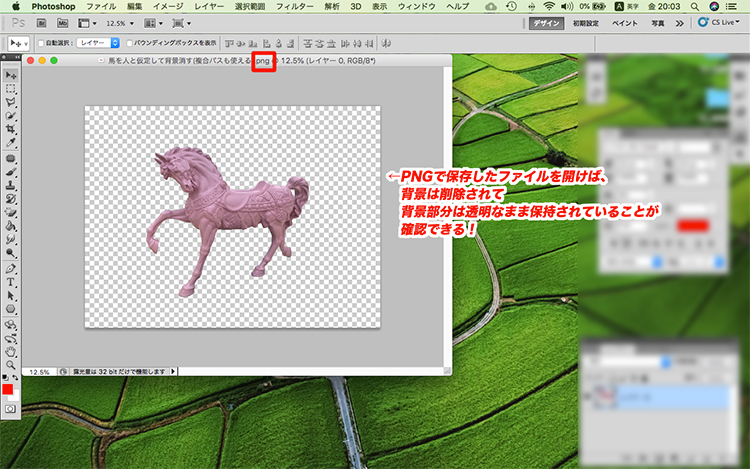Screen dimensions: 750x469
Task: Select the Eraser tool
Action: coord(11,212)
